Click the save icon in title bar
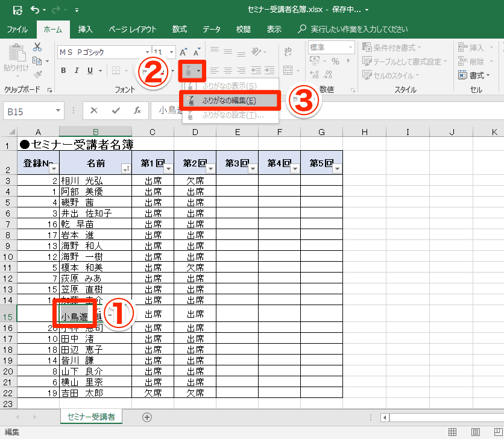The width and height of the screenshot is (504, 439). pyautogui.click(x=17, y=10)
